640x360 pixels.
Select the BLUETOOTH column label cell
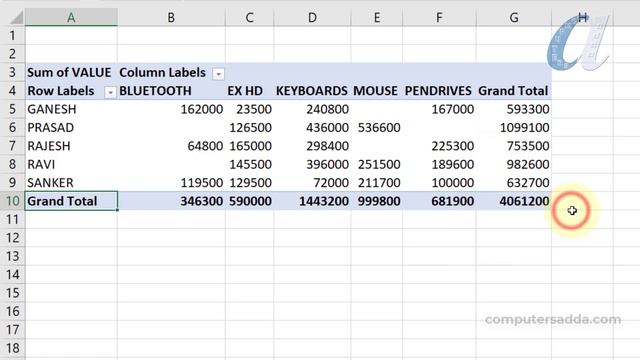click(x=171, y=91)
